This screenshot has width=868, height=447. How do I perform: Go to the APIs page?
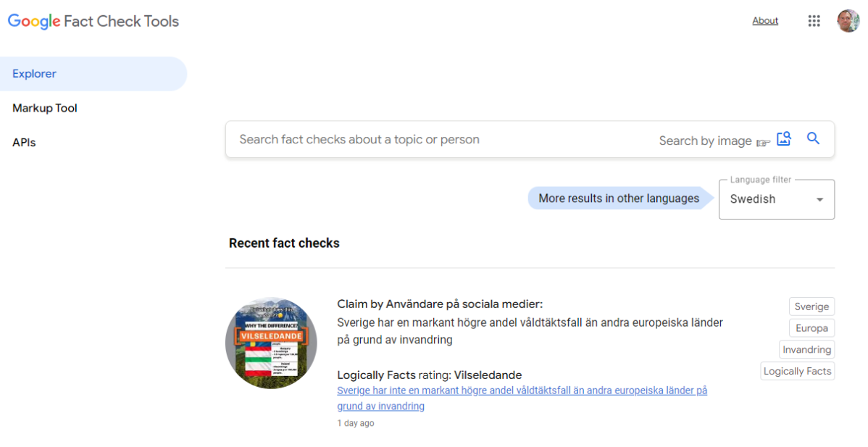(24, 143)
